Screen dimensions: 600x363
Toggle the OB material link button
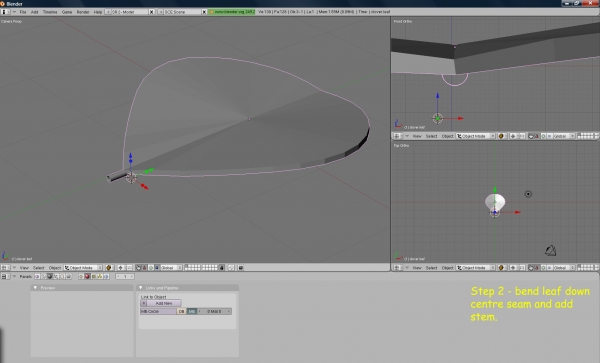(181, 311)
